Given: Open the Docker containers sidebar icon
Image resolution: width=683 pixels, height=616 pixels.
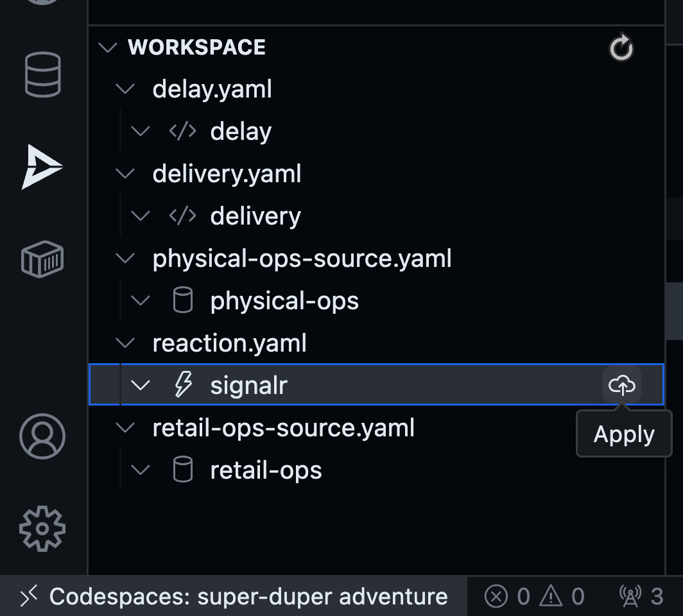Looking at the screenshot, I should (41, 259).
